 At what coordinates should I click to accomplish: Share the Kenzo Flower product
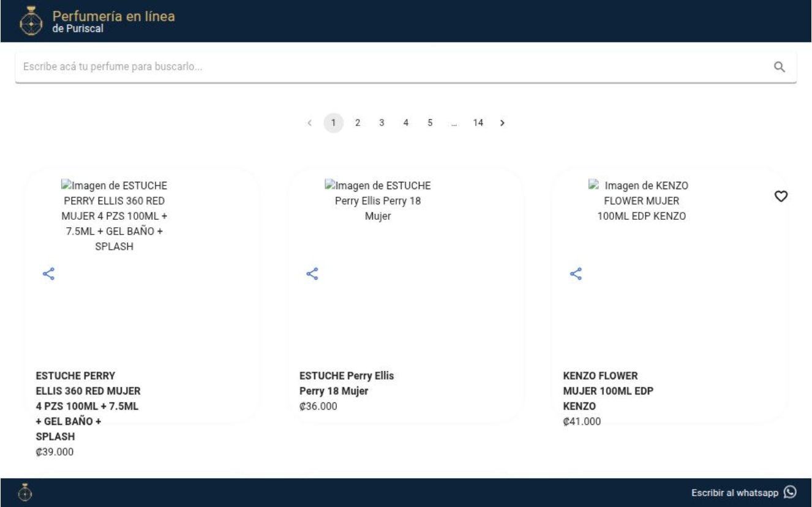576,274
